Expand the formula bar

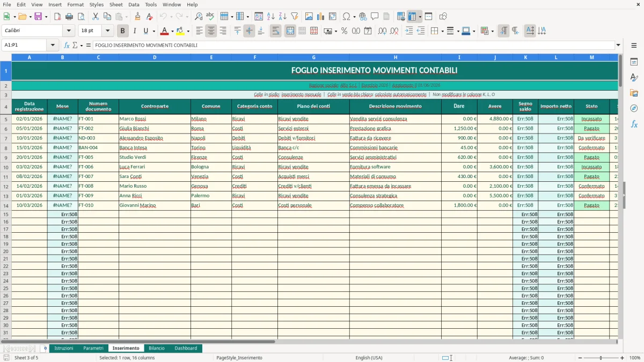tap(618, 46)
